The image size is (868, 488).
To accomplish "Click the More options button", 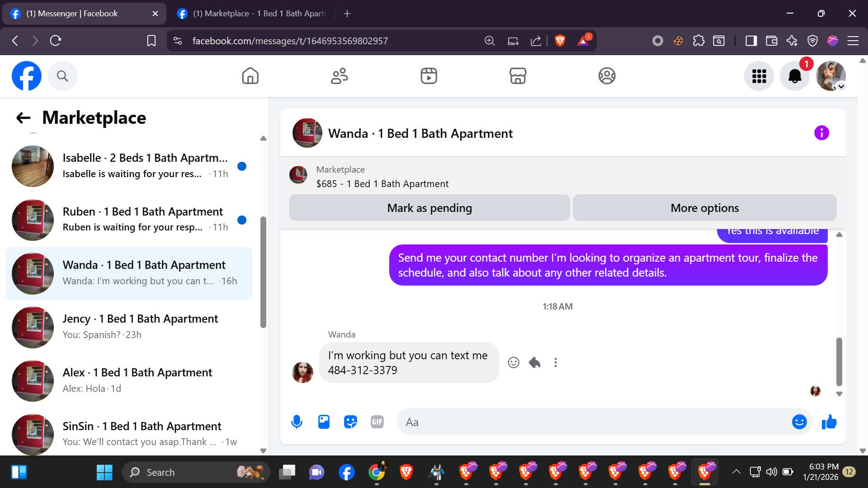I will [704, 208].
